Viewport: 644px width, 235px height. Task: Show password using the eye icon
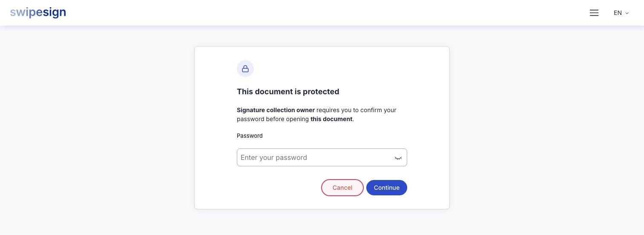398,158
